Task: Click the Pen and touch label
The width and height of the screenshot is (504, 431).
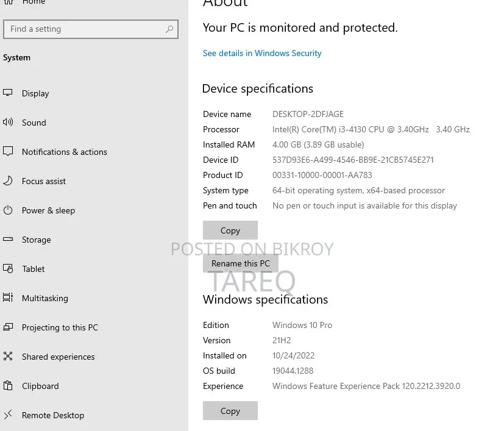Action: pos(230,205)
